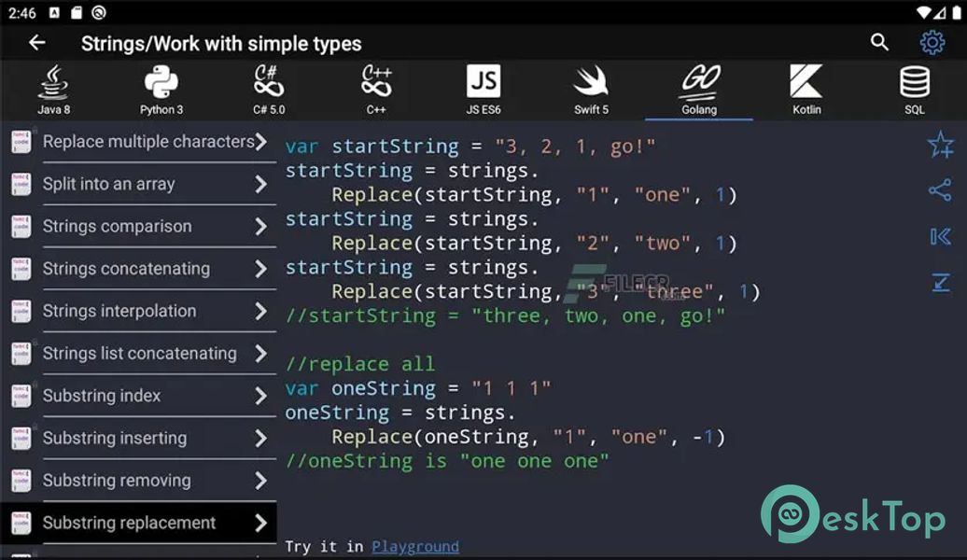Click code icon beside Substring index
The width and height of the screenshot is (967, 560).
[x=21, y=396]
